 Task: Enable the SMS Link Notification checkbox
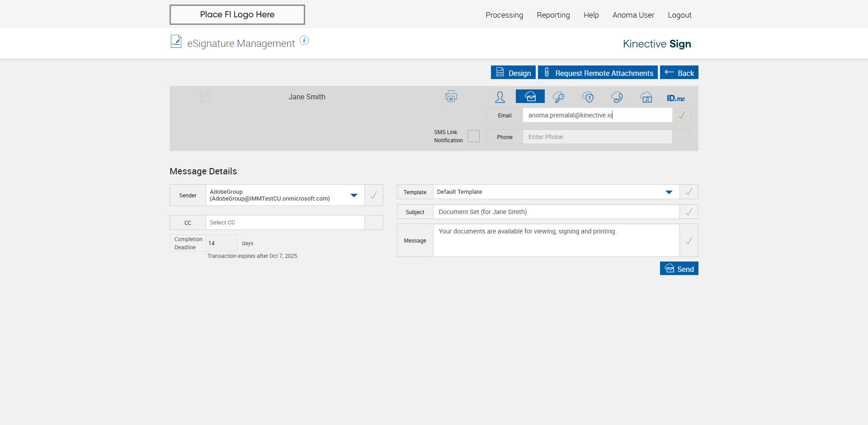[473, 136]
